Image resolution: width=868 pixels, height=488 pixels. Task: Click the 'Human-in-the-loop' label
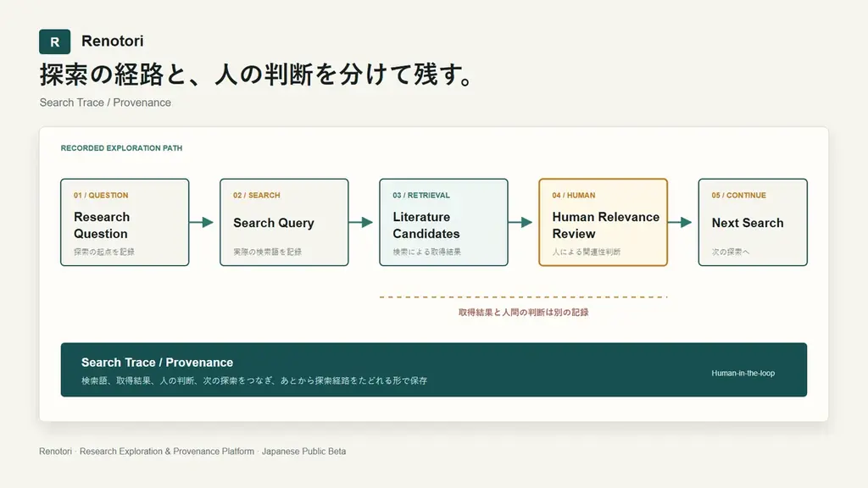[743, 374]
